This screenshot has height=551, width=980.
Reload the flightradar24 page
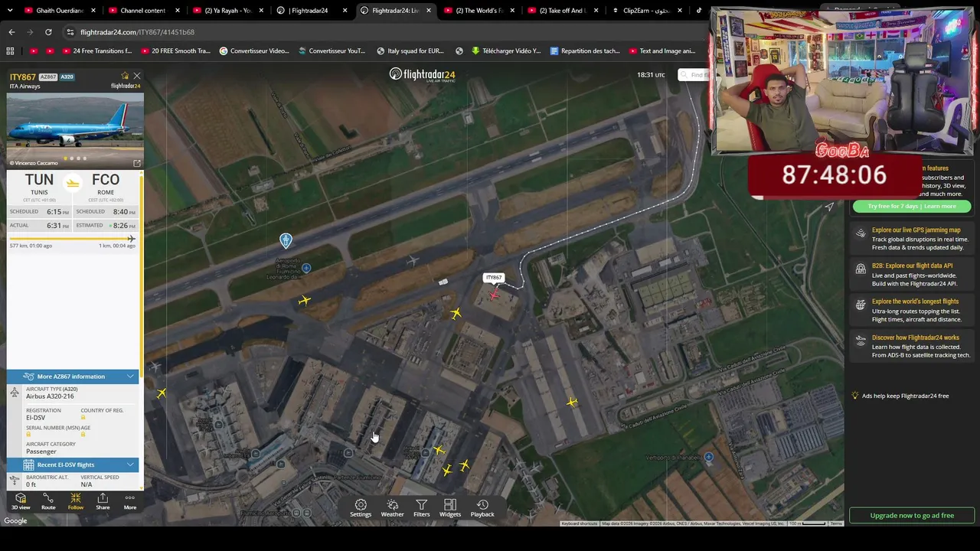(x=48, y=32)
